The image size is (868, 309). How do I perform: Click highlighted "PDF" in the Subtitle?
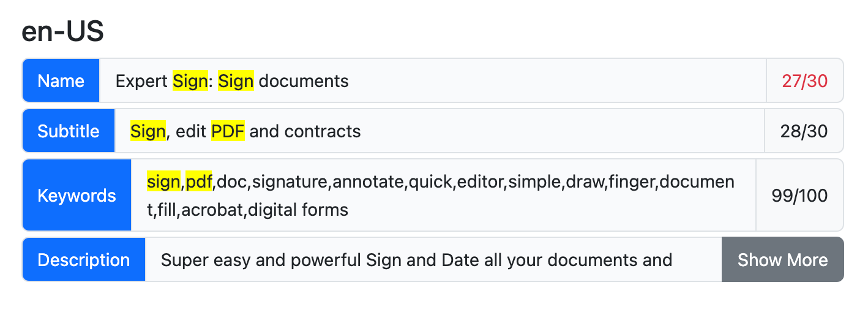(228, 131)
